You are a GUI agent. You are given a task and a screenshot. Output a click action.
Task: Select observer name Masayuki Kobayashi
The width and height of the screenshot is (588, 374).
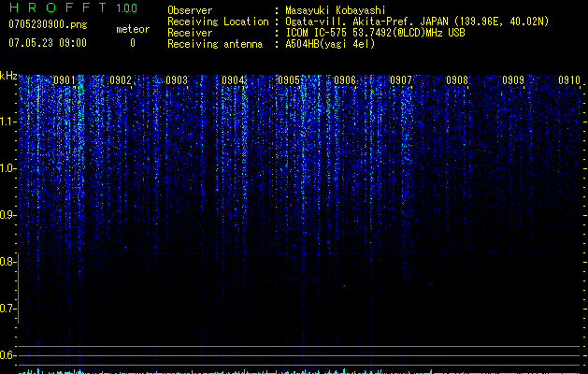(x=336, y=11)
